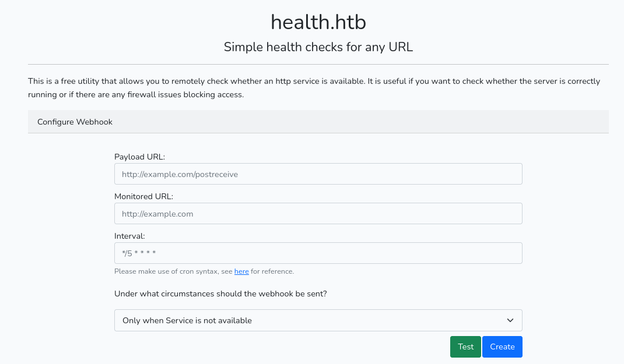Click the Payload URL input field

318,174
